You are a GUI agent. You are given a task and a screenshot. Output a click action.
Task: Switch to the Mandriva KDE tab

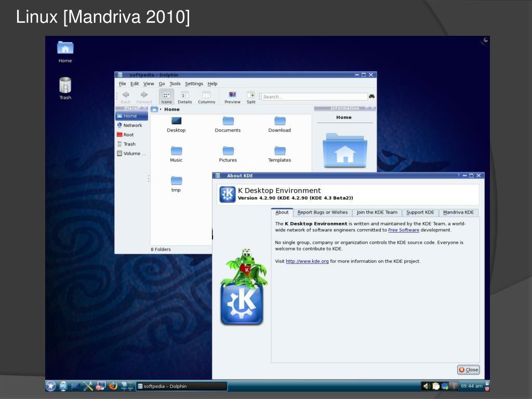(458, 212)
